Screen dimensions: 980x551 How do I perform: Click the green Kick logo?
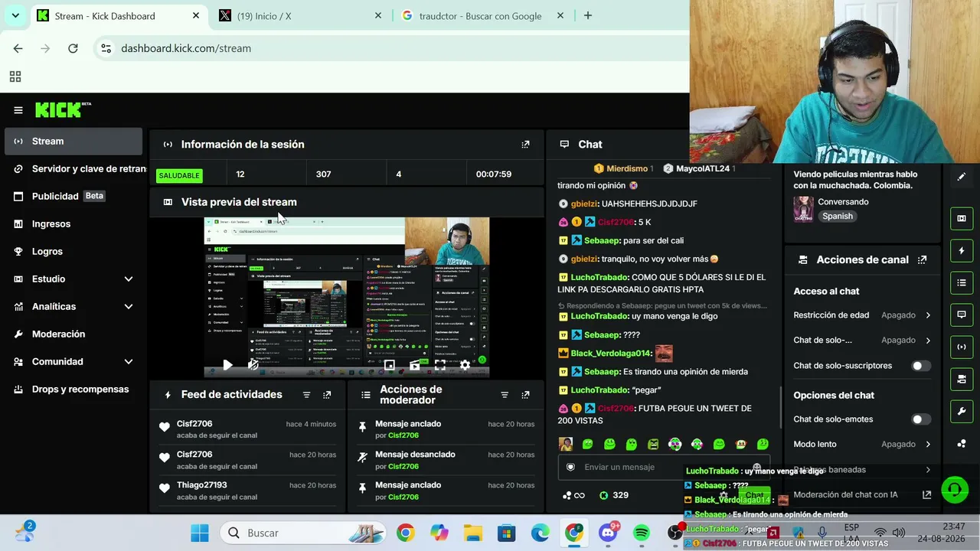[62, 110]
